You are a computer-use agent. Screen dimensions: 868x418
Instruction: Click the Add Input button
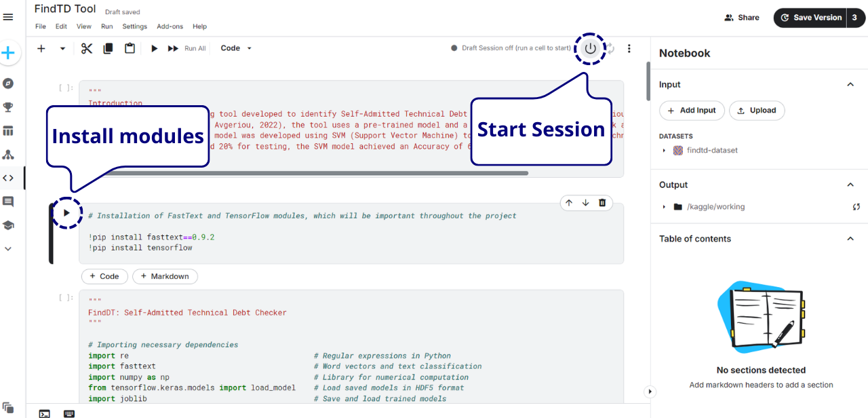coord(692,111)
